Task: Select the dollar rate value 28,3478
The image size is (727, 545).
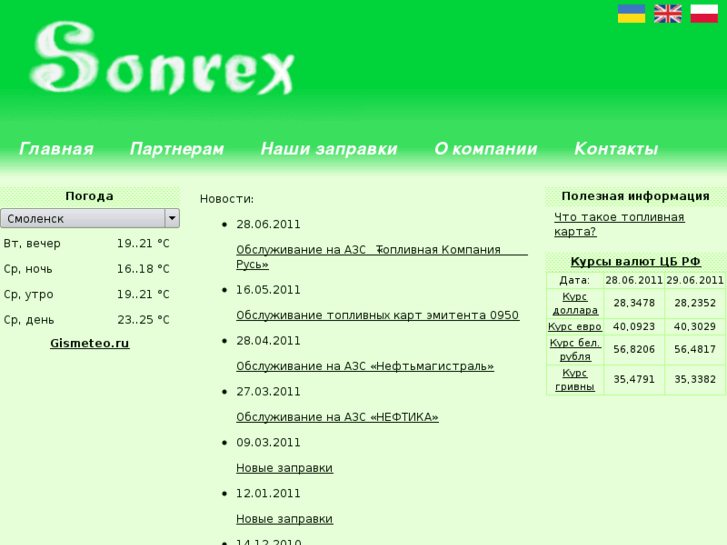Action: coord(634,303)
